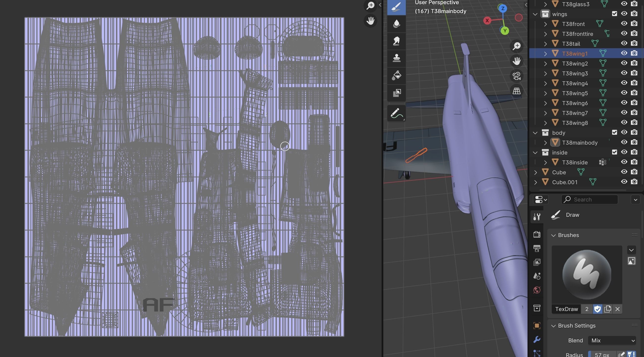This screenshot has width=644, height=357.
Task: Select the Soften brush tool
Action: point(396,24)
